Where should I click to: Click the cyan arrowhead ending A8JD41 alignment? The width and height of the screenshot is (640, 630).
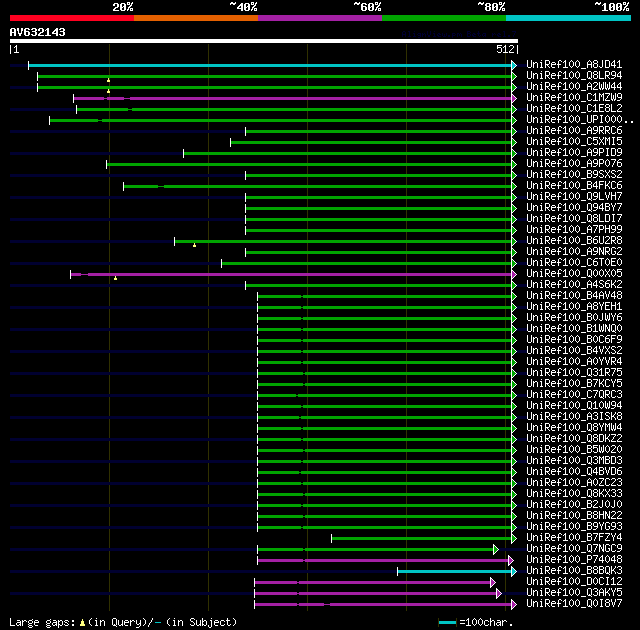(x=514, y=65)
